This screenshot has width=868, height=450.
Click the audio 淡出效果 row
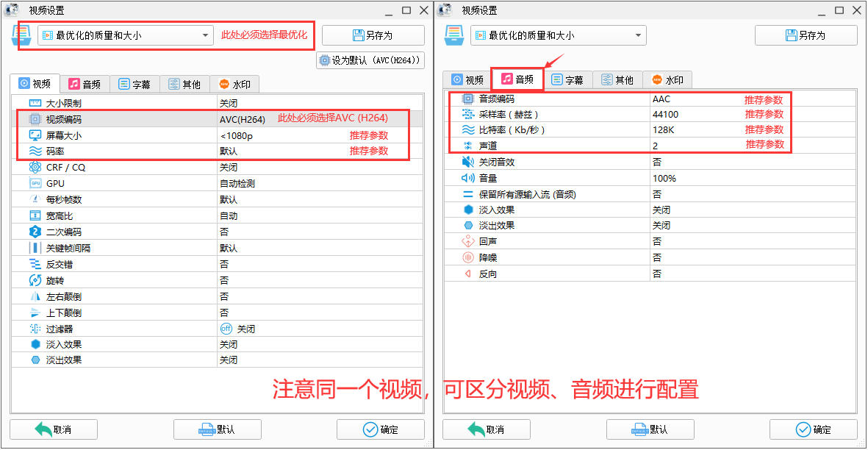[650, 225]
